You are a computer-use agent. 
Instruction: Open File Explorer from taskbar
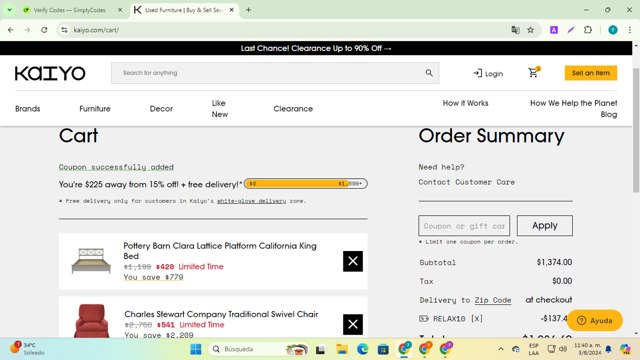[342, 349]
